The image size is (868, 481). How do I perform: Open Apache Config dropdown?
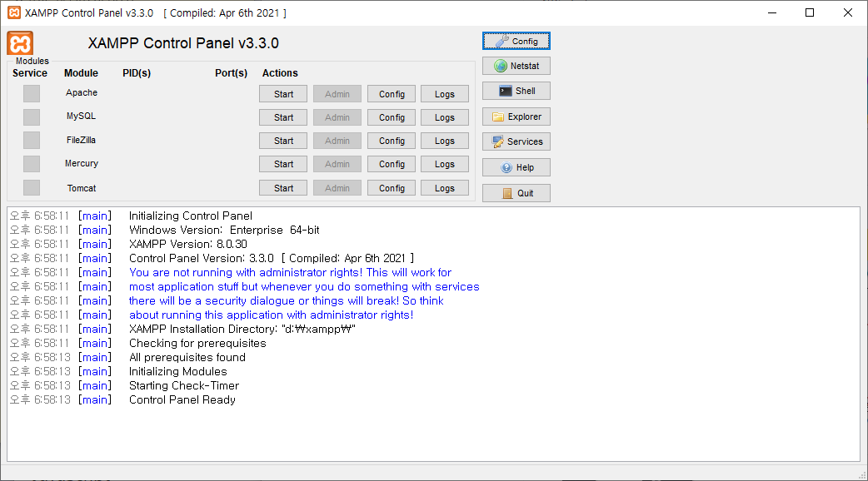392,94
